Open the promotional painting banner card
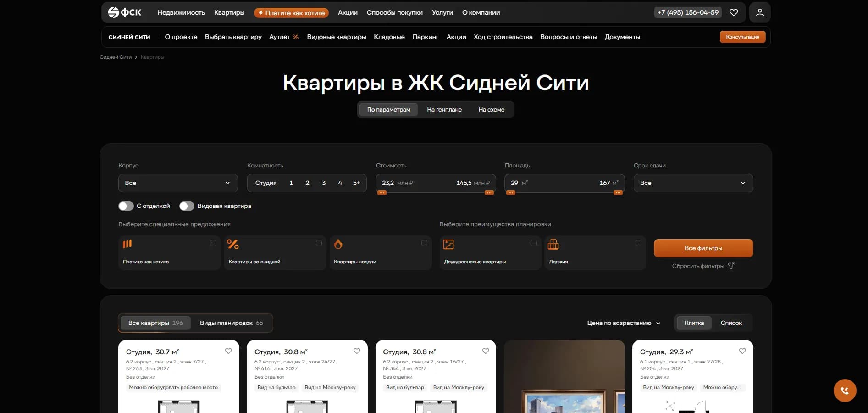The image size is (868, 413). point(564,376)
